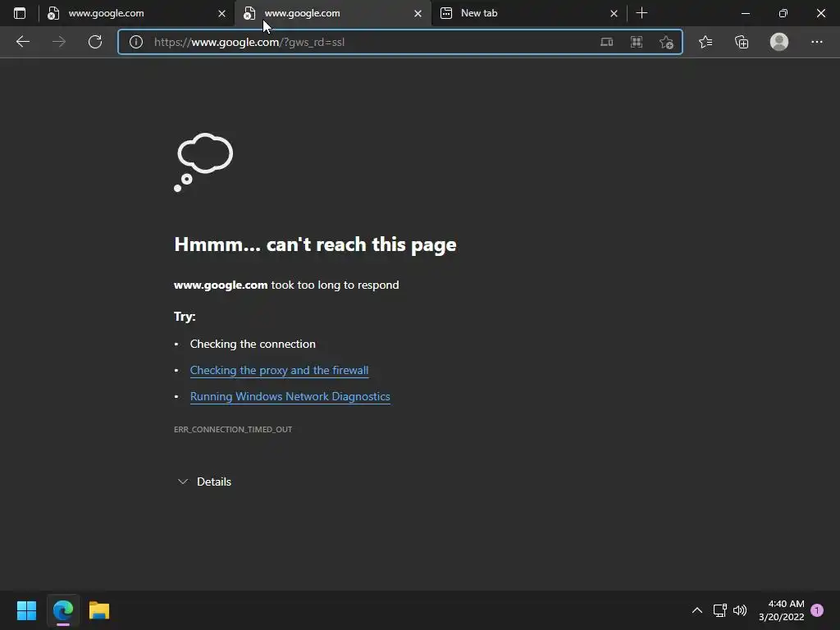Image resolution: width=840 pixels, height=630 pixels.
Task: Click the network status tray icon
Action: (x=720, y=610)
